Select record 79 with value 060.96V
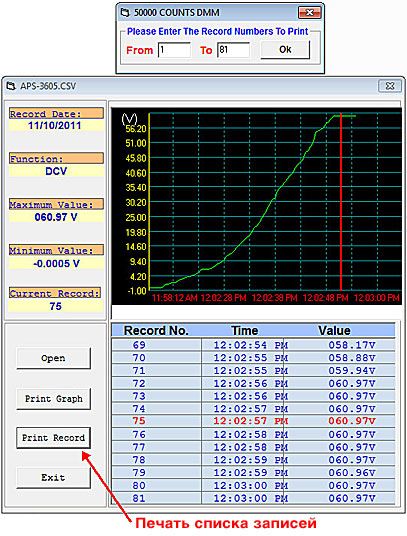Screen dimensions: 407x536 coord(253,473)
